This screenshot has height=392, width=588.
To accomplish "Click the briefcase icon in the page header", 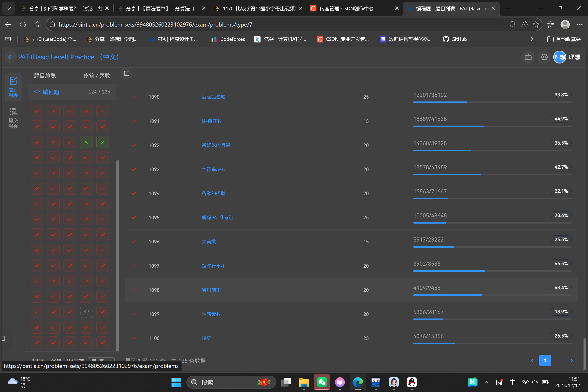I will pos(528,57).
